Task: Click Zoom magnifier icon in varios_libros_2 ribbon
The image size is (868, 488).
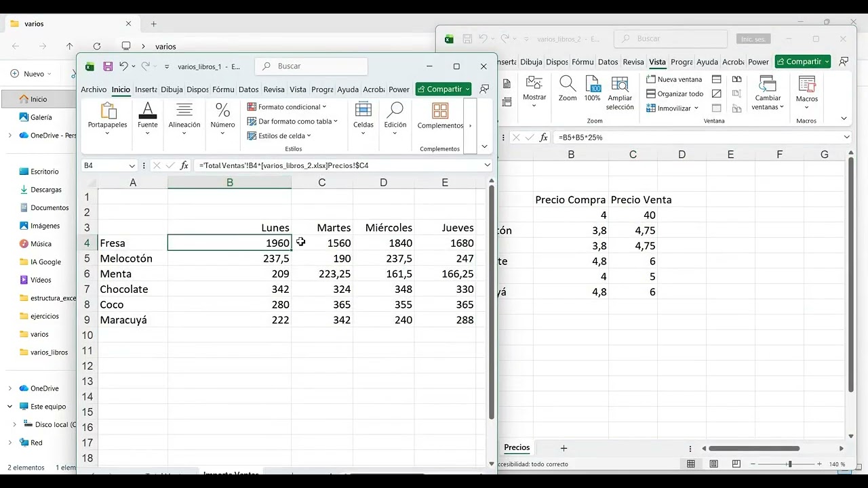Action: click(568, 88)
